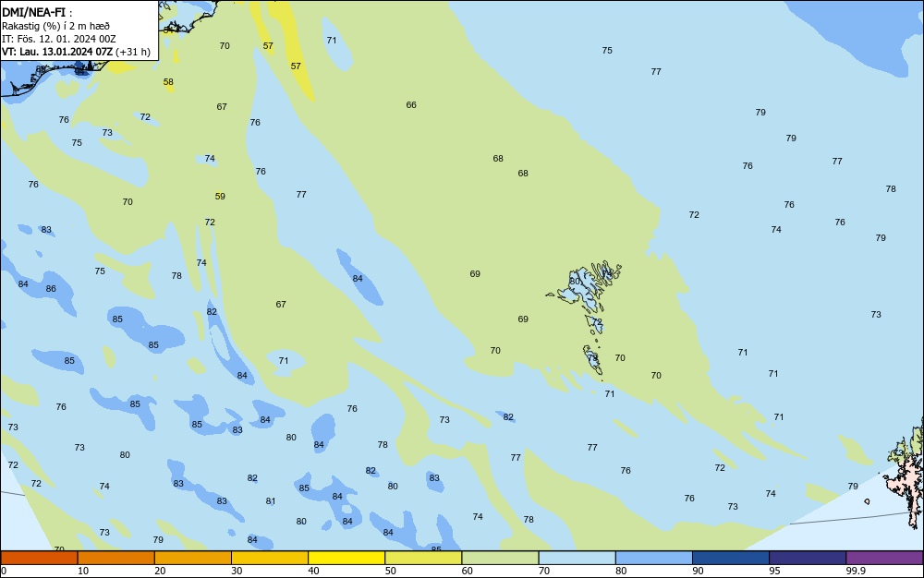
Task: Click the humidity value 66 on the map
Action: click(411, 104)
